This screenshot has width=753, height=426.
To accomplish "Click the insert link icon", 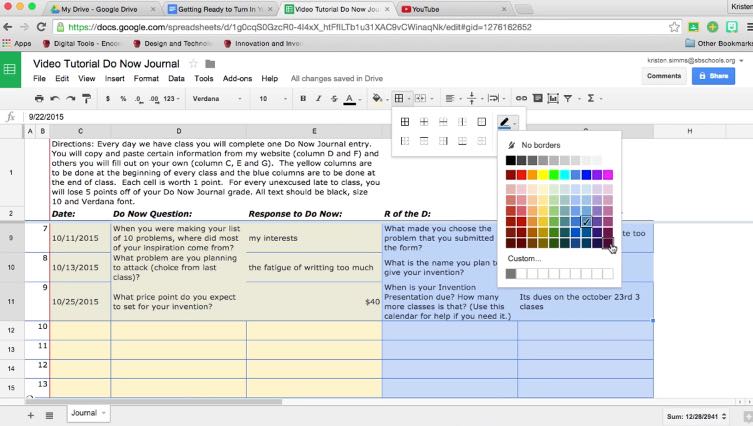I will pyautogui.click(x=520, y=99).
